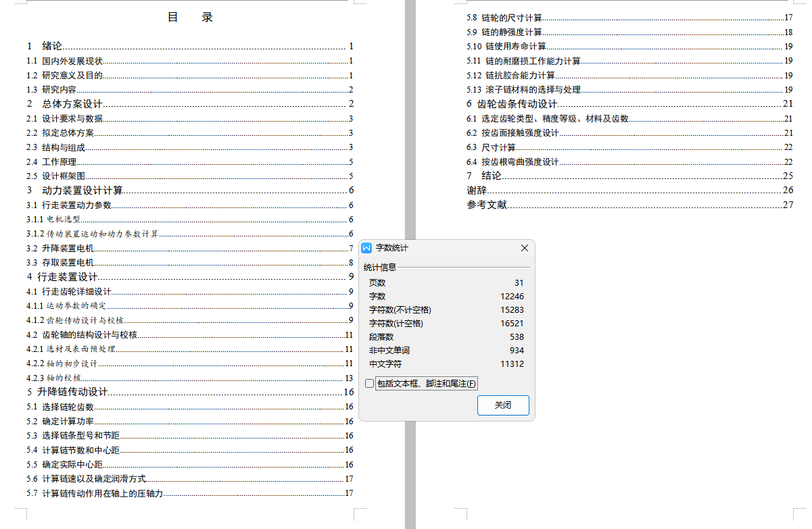Click the 页数 statistic showing 31
This screenshot has width=812, height=529.
pos(377,282)
